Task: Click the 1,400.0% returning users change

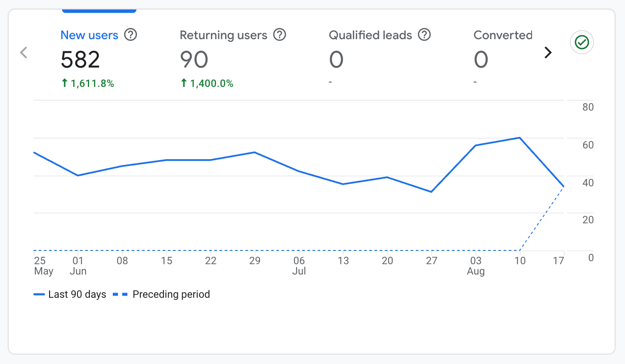Action: (207, 83)
